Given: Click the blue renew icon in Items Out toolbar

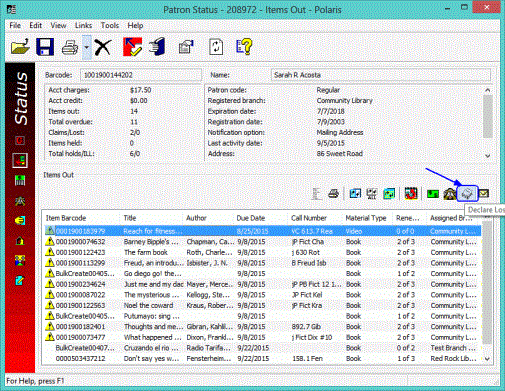Looking at the screenshot, I should (x=355, y=194).
